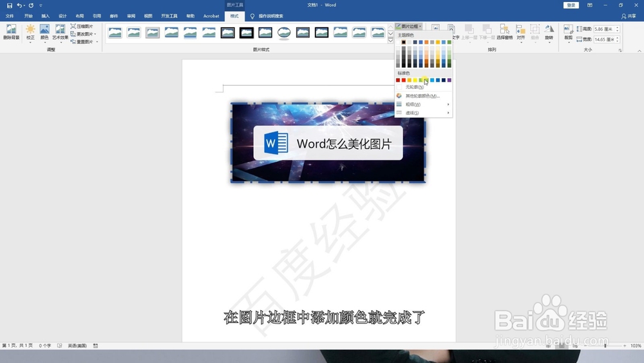This screenshot has width=644, height=363.
Task: Select the first picture style thumbnail
Action: point(115,32)
